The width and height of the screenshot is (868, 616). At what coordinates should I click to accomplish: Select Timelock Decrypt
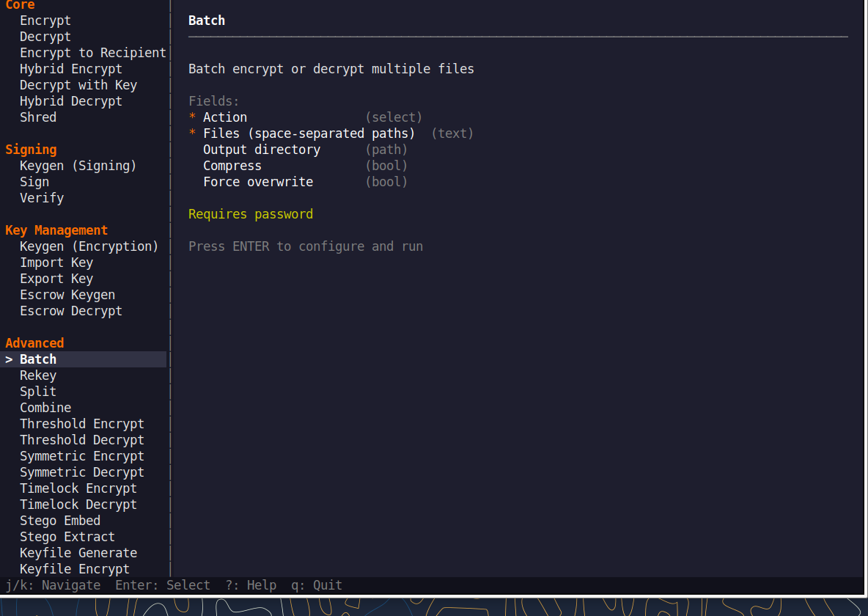[78, 504]
